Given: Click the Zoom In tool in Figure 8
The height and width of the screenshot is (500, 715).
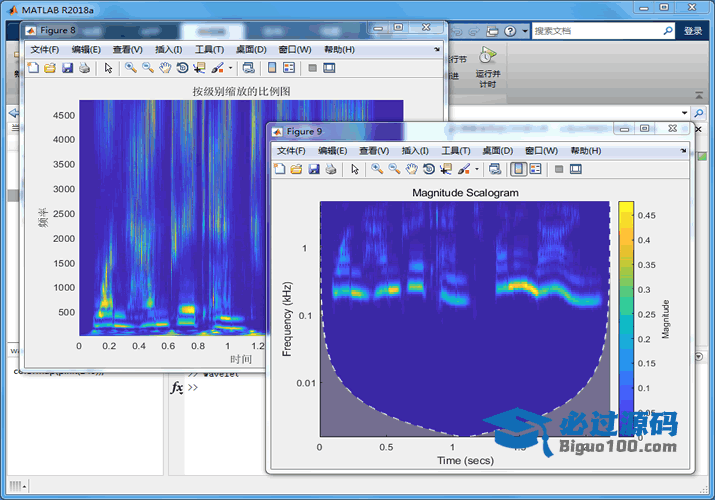Looking at the screenshot, I should pos(131,68).
